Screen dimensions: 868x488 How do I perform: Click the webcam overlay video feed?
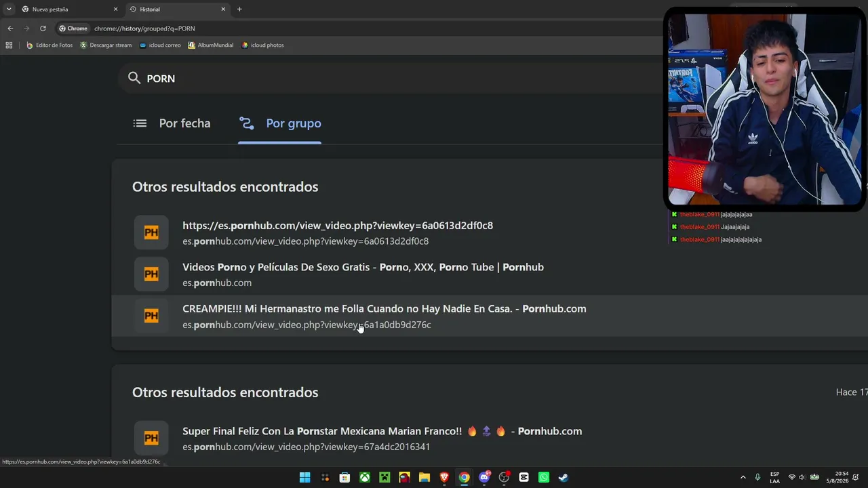[x=764, y=109]
